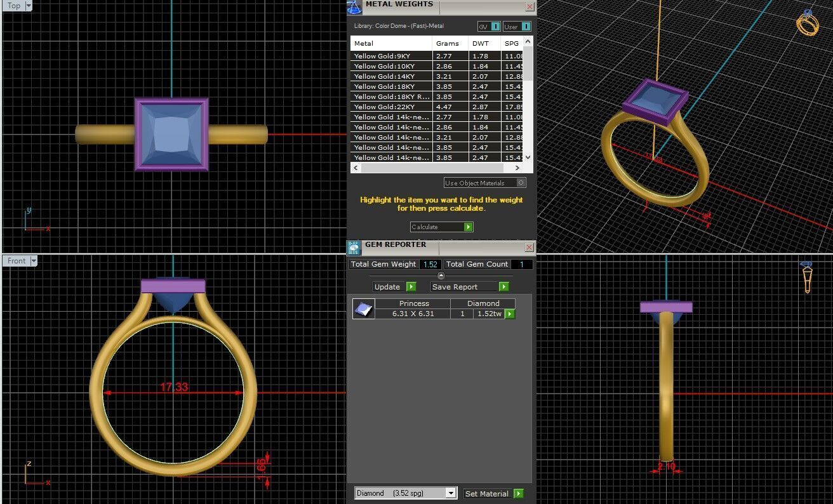
Task: Click the 6.31 X 6.31 size cell
Action: point(413,314)
